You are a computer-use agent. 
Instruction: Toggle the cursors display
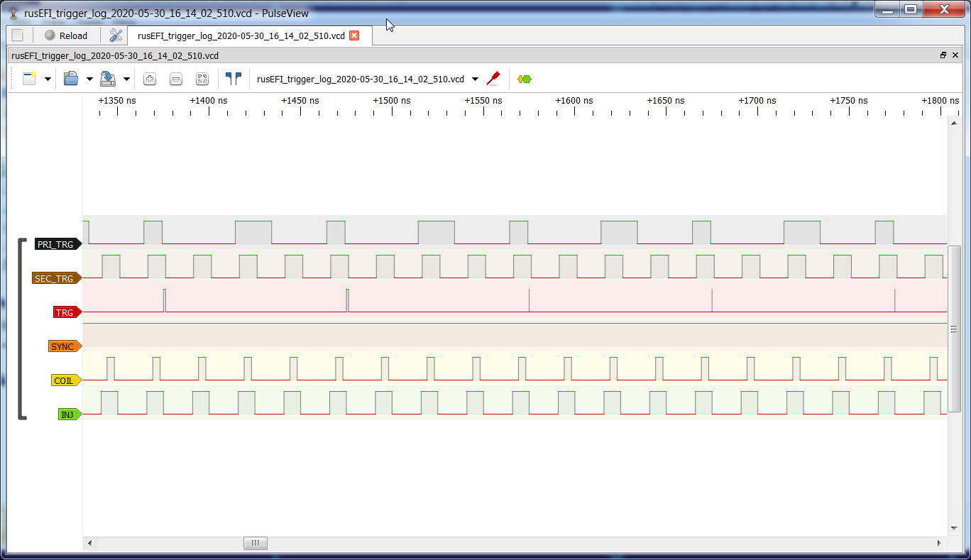pyautogui.click(x=234, y=79)
